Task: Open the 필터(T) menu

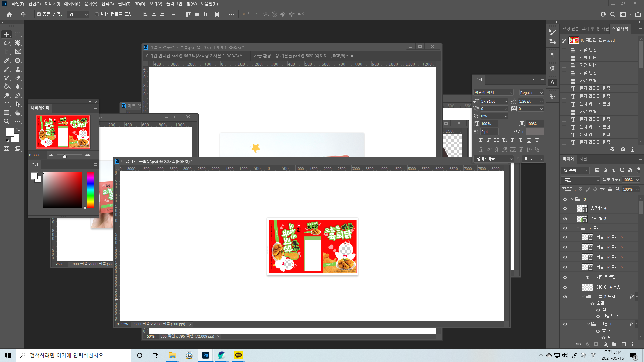Action: click(124, 4)
